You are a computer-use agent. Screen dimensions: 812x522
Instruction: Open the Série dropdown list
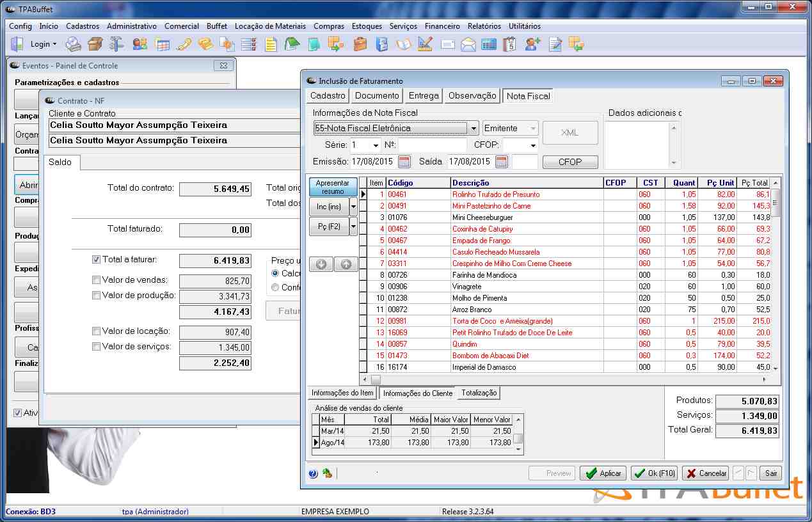click(x=375, y=145)
